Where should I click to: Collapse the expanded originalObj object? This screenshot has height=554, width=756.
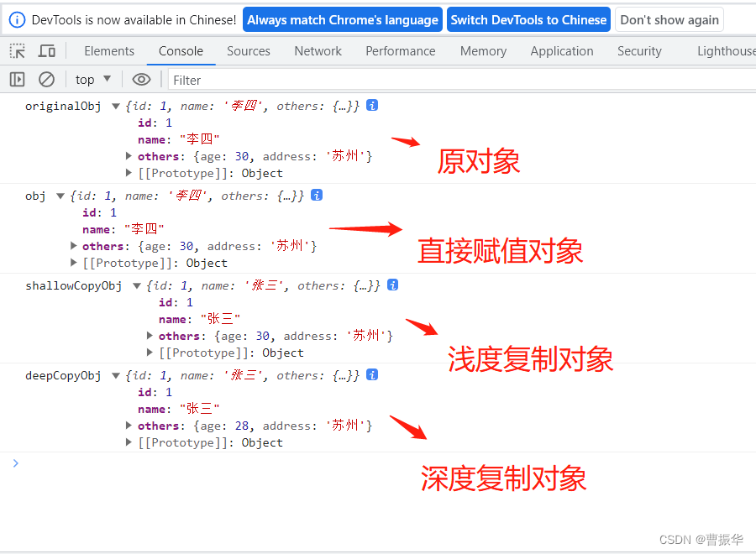click(x=115, y=106)
